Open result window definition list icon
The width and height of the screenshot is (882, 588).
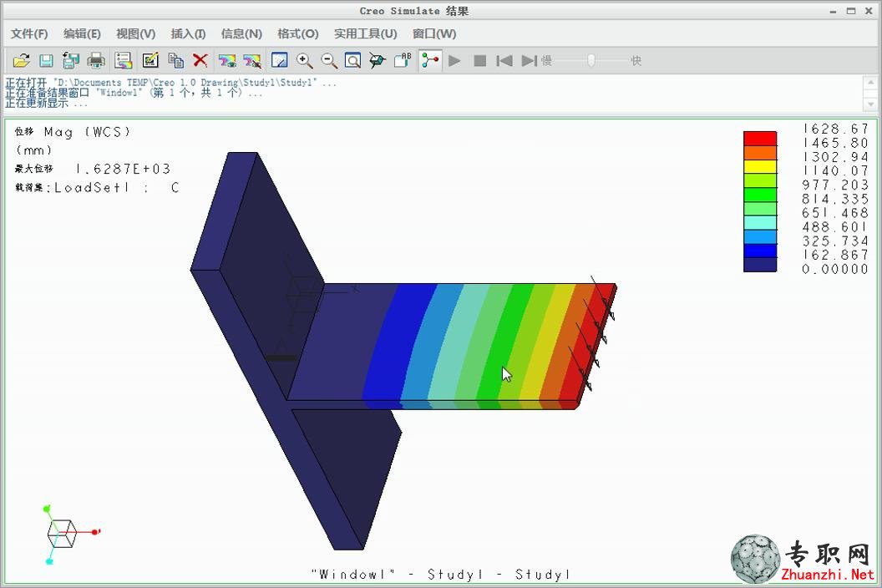click(123, 60)
